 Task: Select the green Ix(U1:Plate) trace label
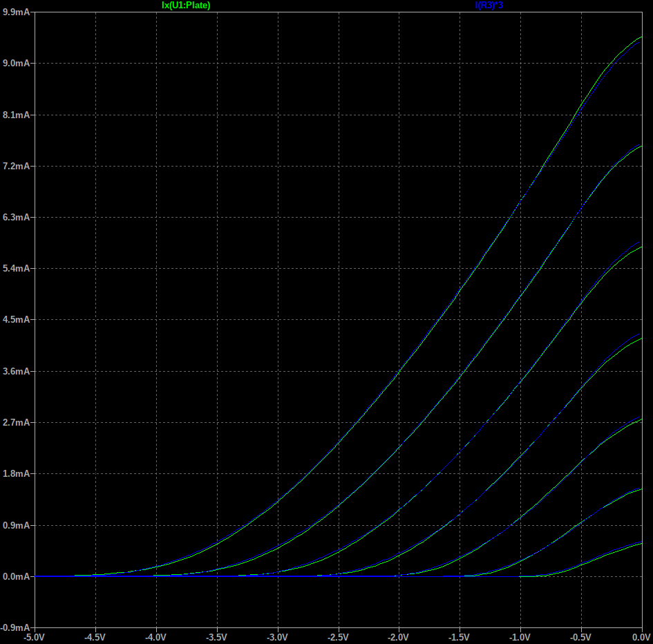186,6
